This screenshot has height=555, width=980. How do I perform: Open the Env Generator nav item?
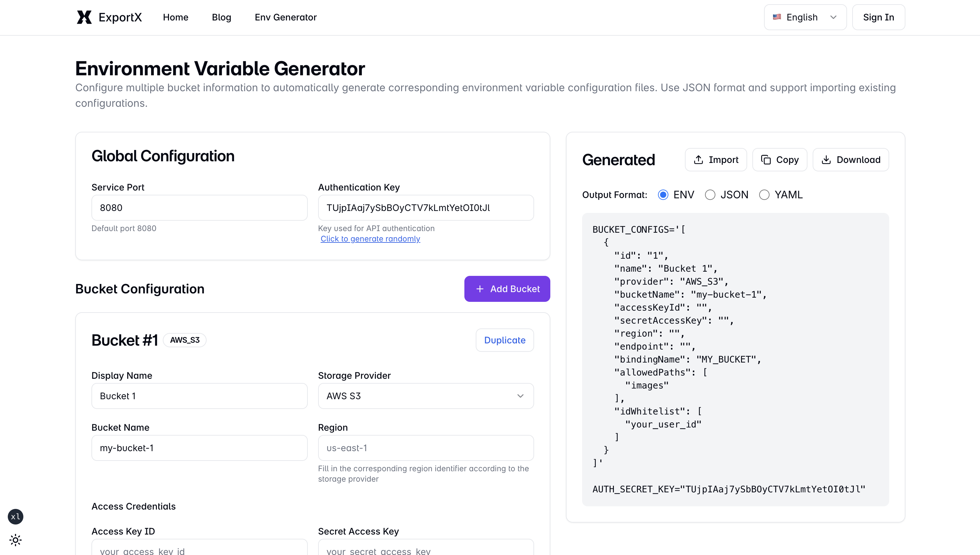pyautogui.click(x=286, y=17)
